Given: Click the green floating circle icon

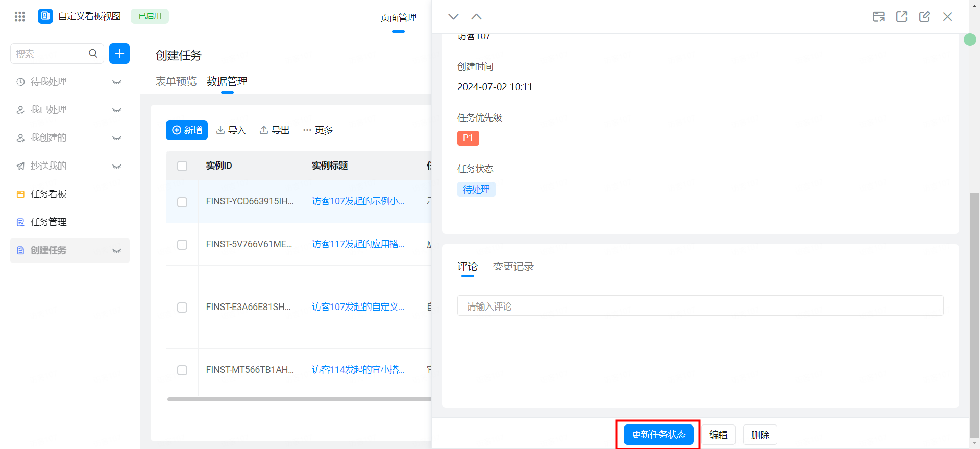Looking at the screenshot, I should click(x=970, y=39).
